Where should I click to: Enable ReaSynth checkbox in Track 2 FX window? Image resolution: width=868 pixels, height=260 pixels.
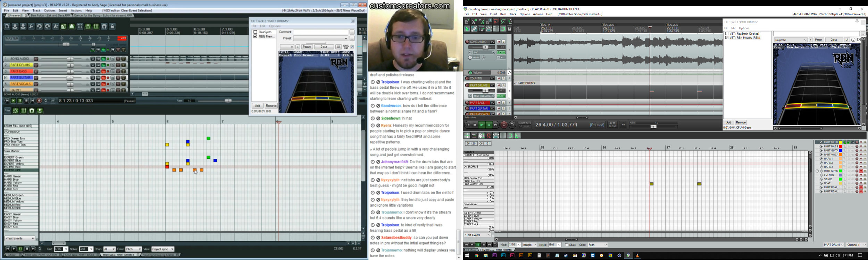pyautogui.click(x=255, y=32)
